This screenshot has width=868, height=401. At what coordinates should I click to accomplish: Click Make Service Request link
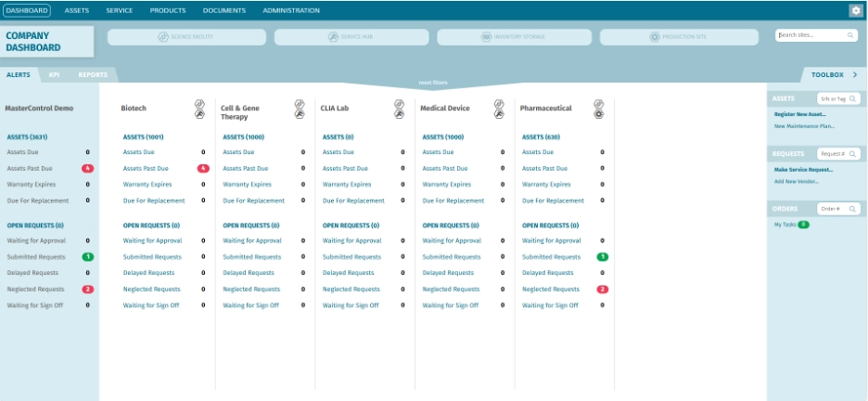(803, 170)
